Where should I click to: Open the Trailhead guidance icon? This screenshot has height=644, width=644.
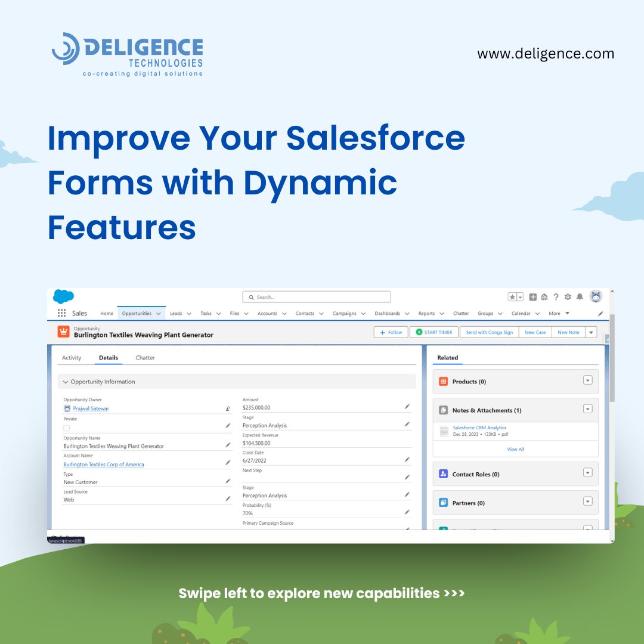pos(544,297)
